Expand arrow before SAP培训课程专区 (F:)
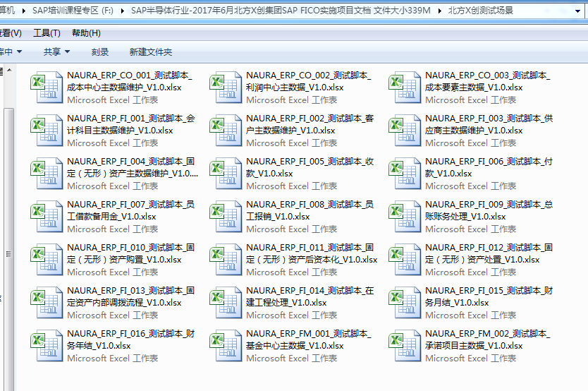Screen dimensions: 588x391 point(24,11)
